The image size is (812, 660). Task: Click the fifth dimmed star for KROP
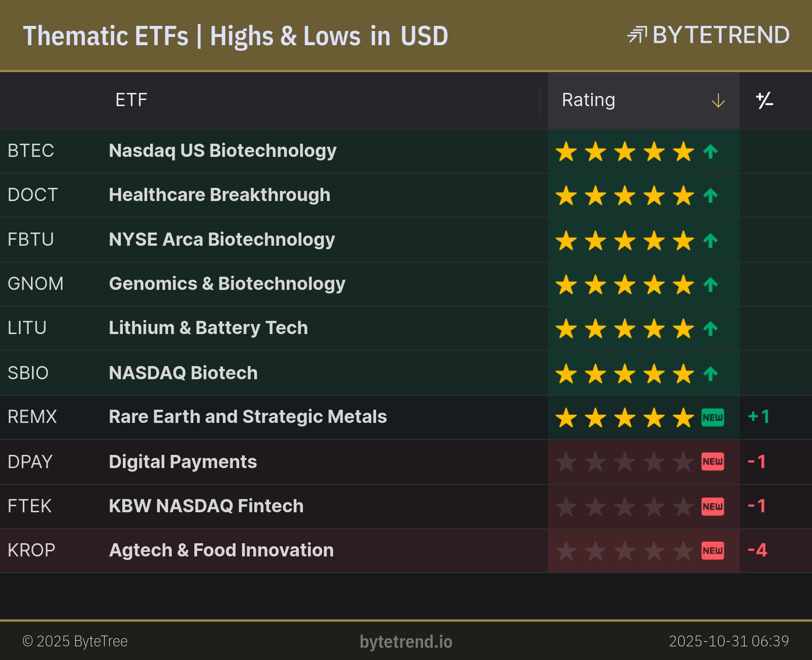click(x=684, y=550)
